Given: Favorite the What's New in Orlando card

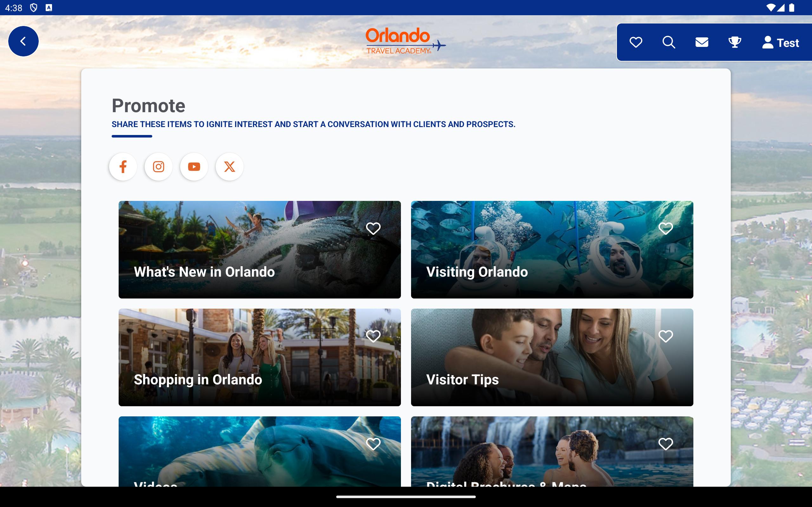Looking at the screenshot, I should click(373, 229).
